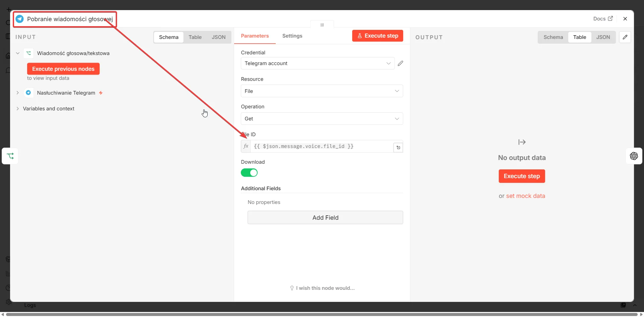Viewport: 644px width, 317px height.
Task: Close the node settings panel
Action: (x=625, y=19)
